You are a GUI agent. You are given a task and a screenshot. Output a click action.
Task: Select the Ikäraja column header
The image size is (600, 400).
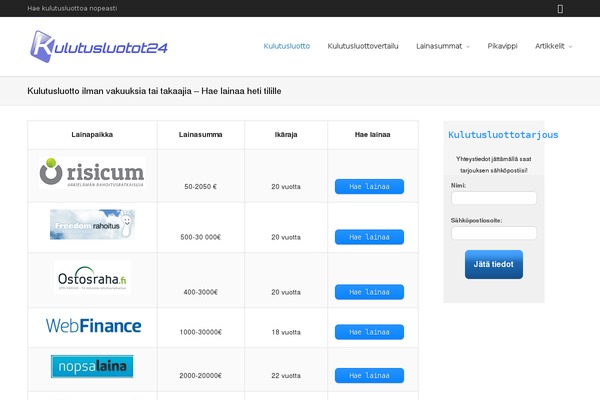(x=286, y=134)
